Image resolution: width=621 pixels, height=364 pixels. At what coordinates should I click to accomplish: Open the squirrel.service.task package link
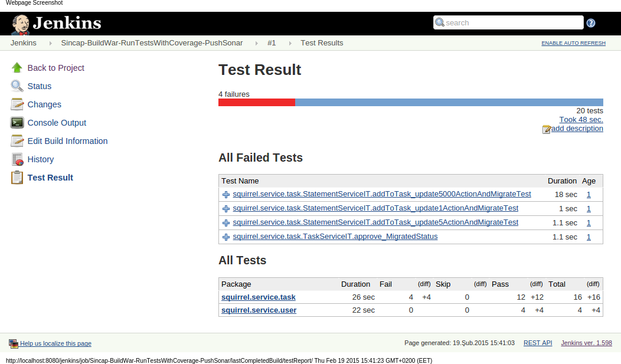point(258,297)
